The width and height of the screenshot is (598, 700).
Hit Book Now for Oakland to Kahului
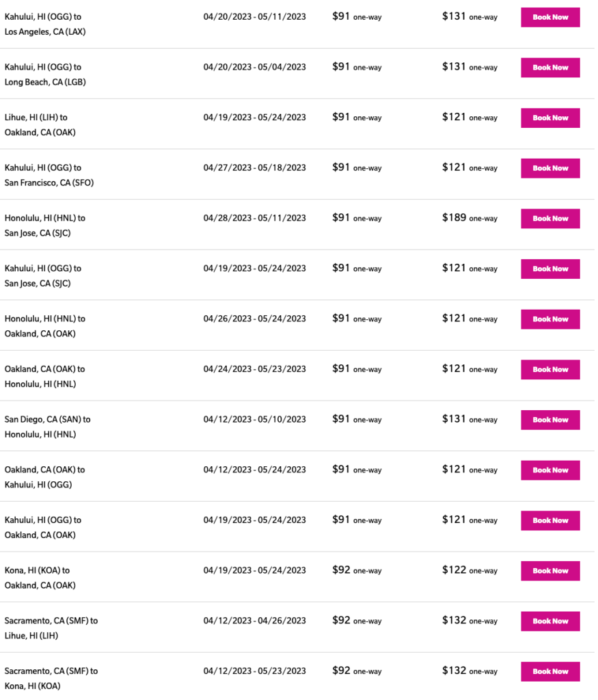550,470
